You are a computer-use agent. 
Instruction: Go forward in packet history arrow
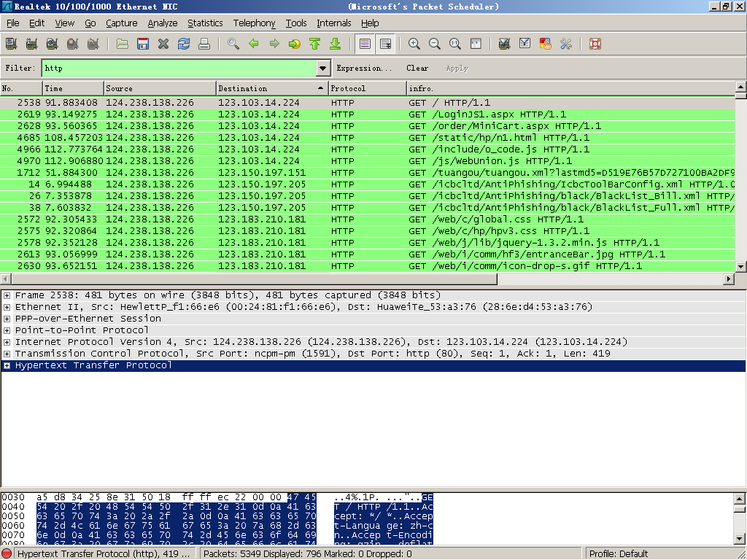pos(274,44)
